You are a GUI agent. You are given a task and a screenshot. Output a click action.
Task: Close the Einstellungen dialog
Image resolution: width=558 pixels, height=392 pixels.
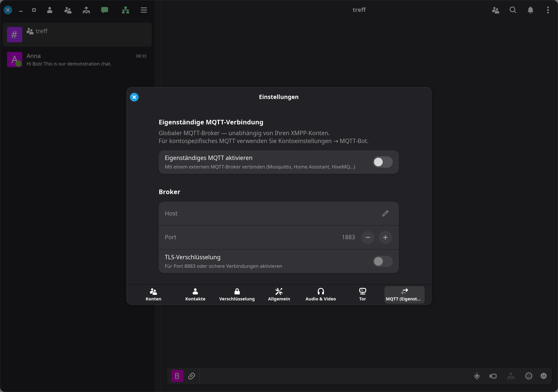[134, 97]
